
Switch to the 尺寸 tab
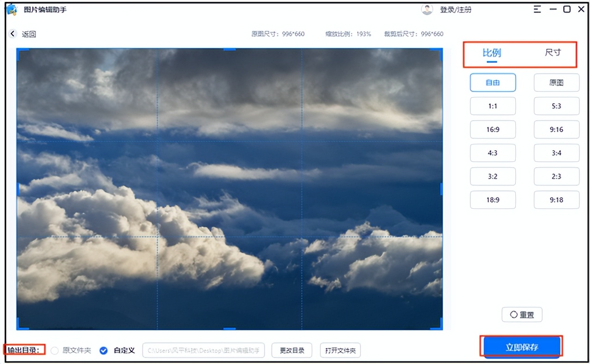click(x=553, y=53)
